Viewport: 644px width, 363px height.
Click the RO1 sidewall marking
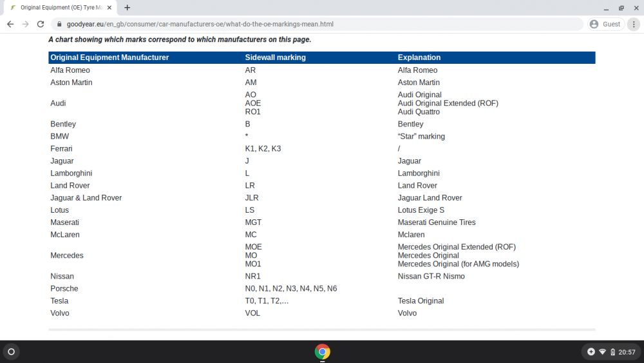click(252, 112)
